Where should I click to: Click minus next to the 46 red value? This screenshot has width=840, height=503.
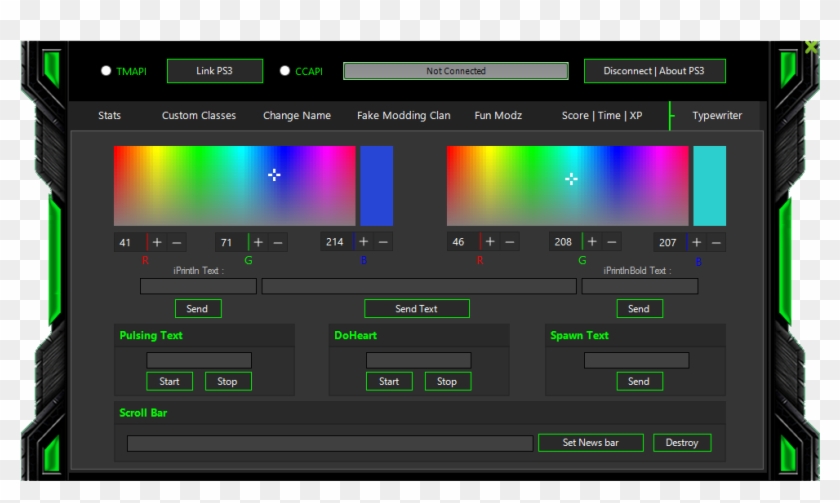pyautogui.click(x=510, y=242)
